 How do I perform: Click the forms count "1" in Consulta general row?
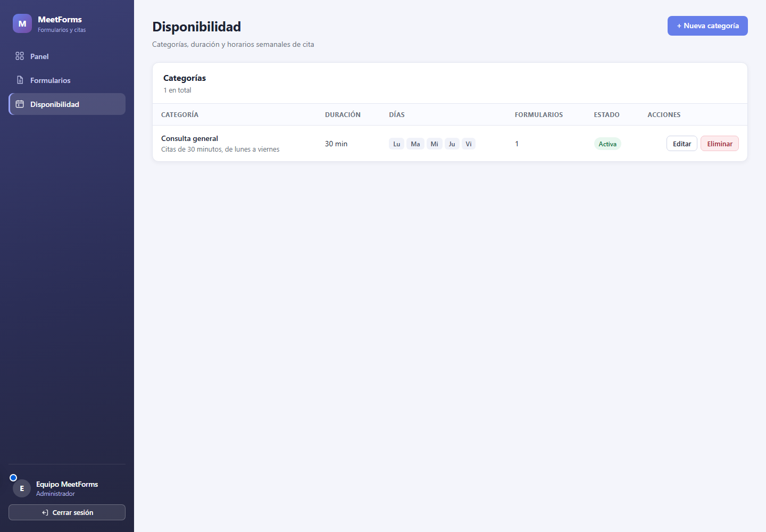(517, 144)
